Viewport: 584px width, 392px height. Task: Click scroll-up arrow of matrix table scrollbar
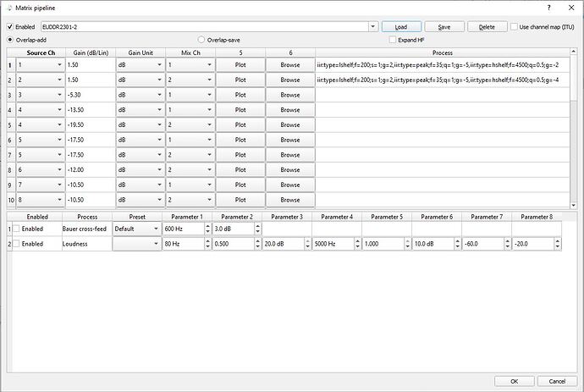click(574, 51)
